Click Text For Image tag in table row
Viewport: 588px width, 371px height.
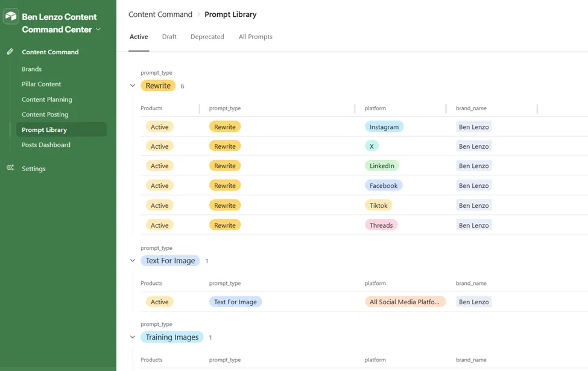pos(235,302)
